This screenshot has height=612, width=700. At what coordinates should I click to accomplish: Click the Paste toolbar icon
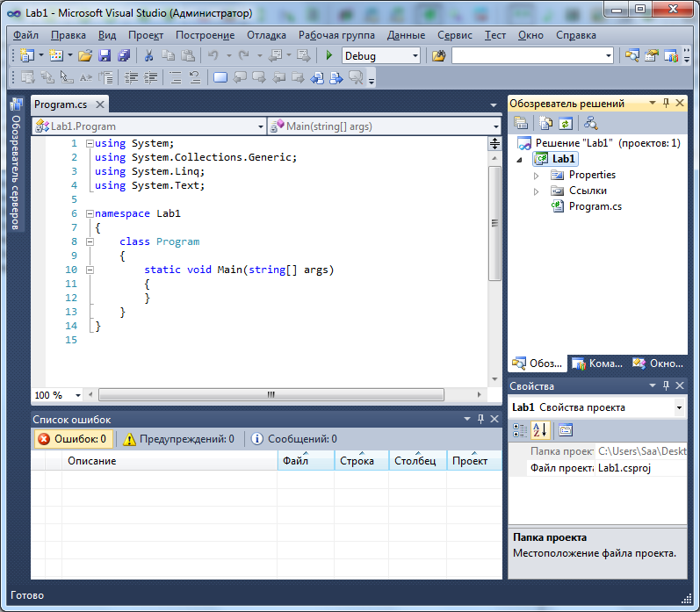188,56
